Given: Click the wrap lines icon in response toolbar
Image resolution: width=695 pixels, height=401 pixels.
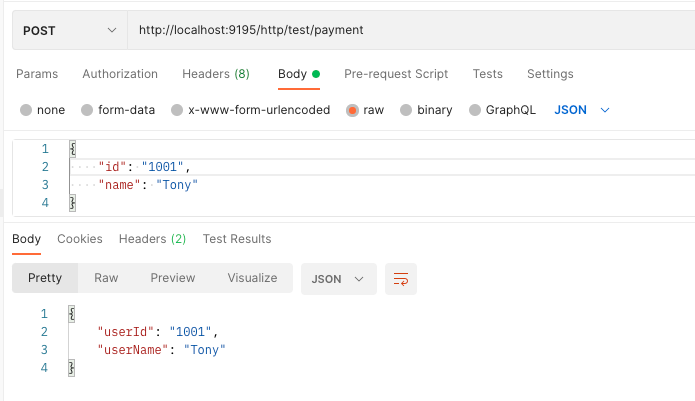Looking at the screenshot, I should [400, 279].
